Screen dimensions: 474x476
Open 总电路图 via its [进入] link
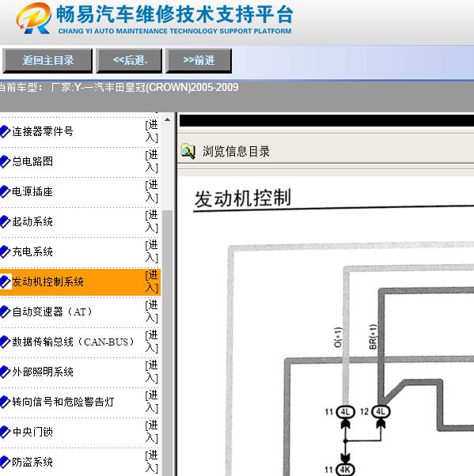(x=152, y=161)
